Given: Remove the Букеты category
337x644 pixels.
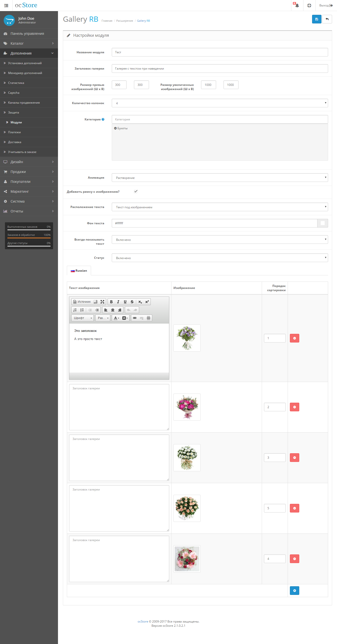Looking at the screenshot, I should [115, 128].
